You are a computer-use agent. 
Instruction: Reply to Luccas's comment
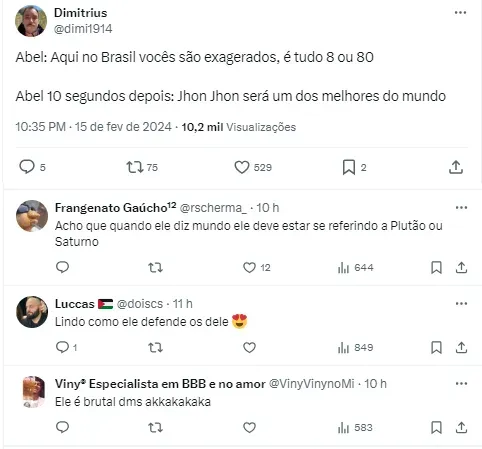62,347
